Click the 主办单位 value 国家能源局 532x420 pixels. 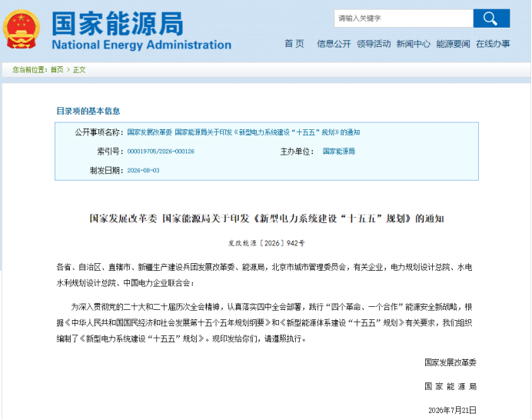click(338, 152)
